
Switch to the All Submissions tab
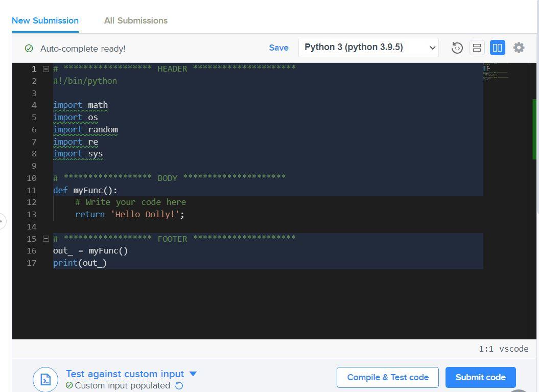pyautogui.click(x=136, y=20)
